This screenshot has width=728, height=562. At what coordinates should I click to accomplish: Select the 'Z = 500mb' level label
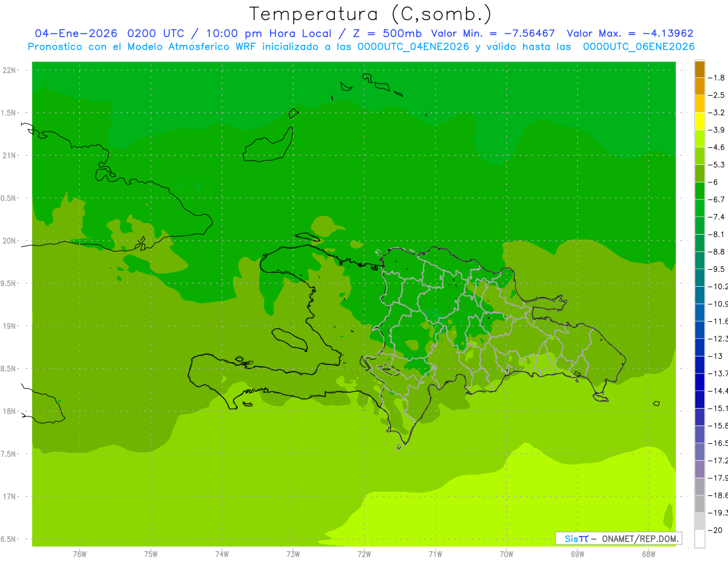click(387, 33)
